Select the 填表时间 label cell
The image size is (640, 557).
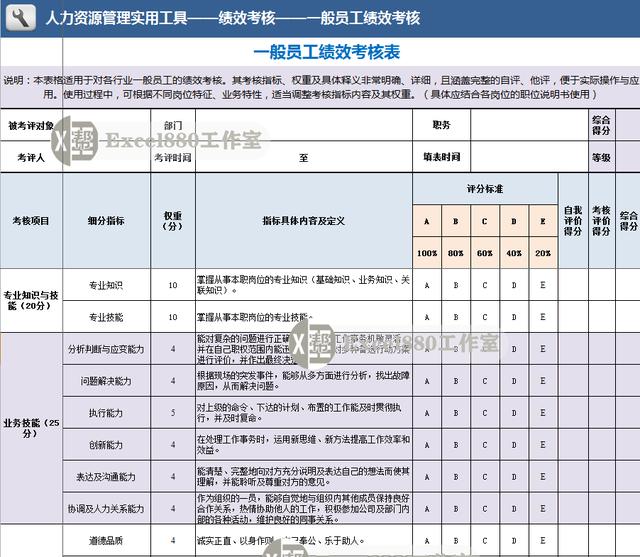click(441, 157)
